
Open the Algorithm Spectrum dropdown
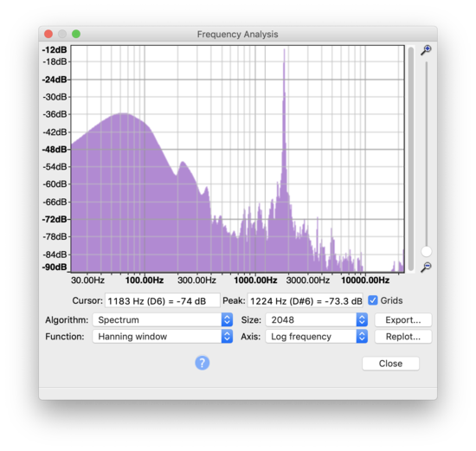163,319
